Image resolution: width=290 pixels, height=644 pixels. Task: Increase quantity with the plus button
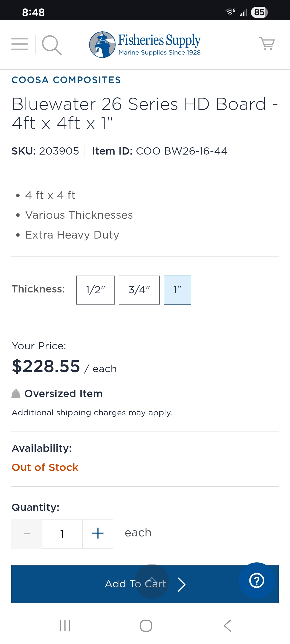click(x=98, y=534)
